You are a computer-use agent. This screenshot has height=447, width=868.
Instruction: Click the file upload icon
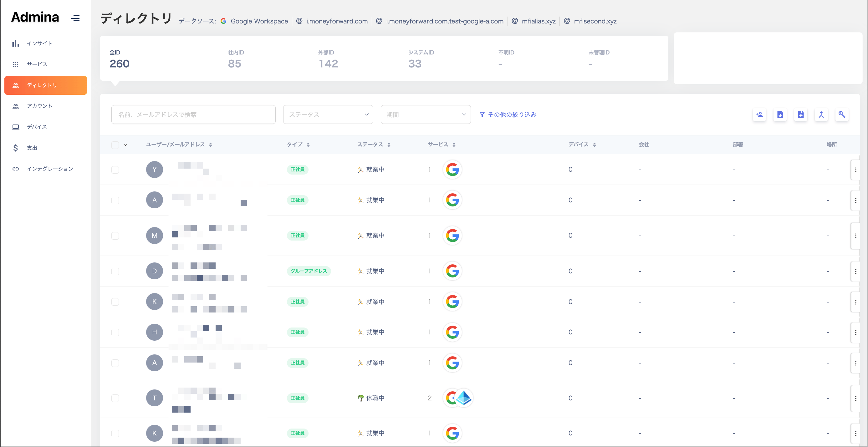(801, 114)
